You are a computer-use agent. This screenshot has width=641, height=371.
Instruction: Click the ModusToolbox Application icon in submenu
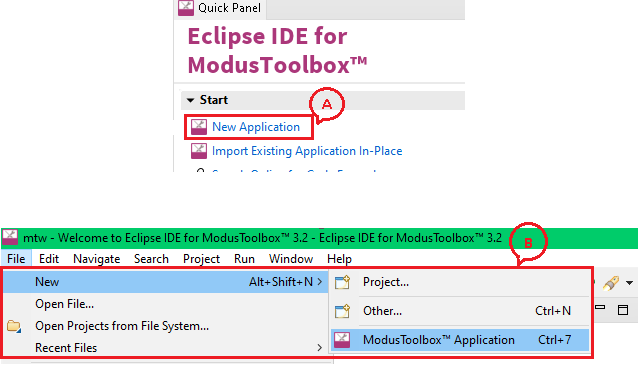[342, 340]
